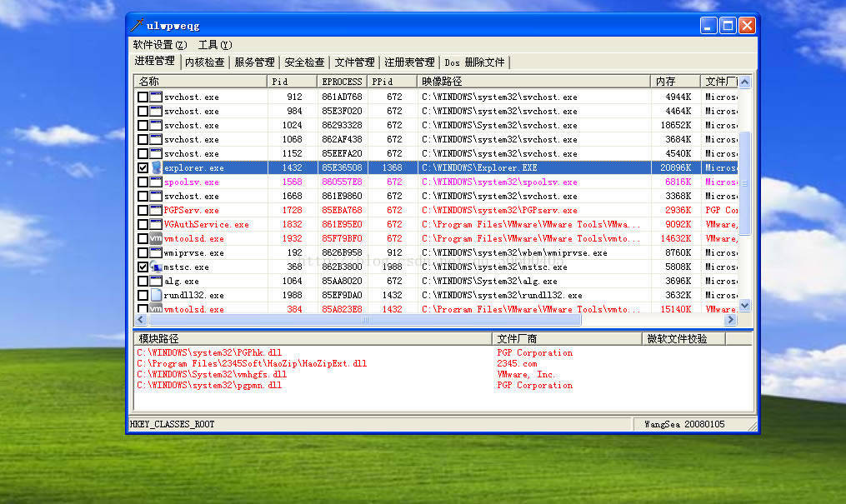Click the vertical scrollbar thumb
Viewport: 846px width, 504px height.
click(x=744, y=183)
